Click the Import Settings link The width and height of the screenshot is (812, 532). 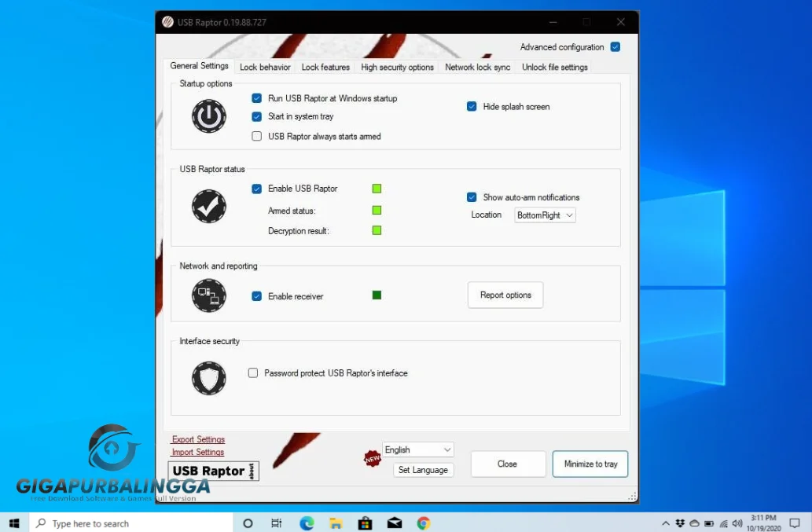tap(198, 453)
